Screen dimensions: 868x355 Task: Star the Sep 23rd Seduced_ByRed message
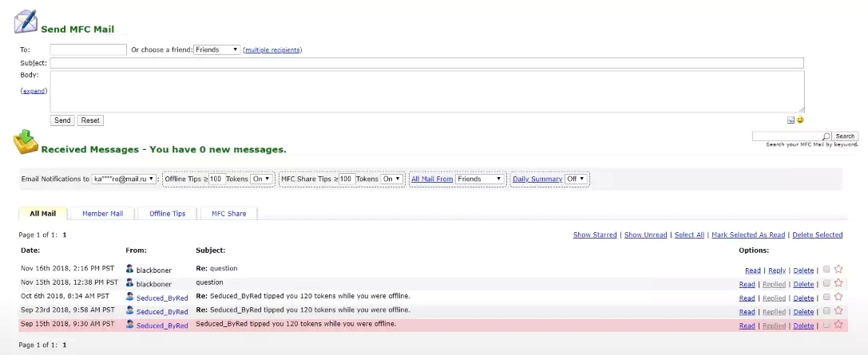coord(838,311)
